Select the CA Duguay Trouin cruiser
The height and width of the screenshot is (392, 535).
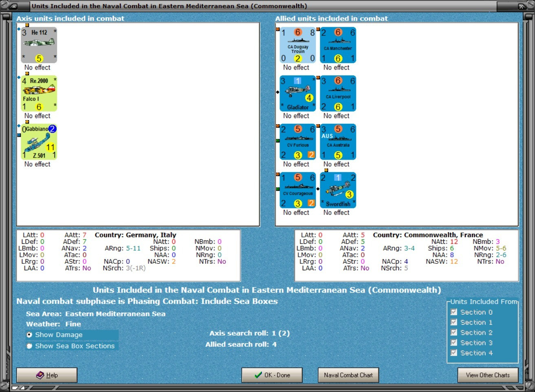coord(298,45)
